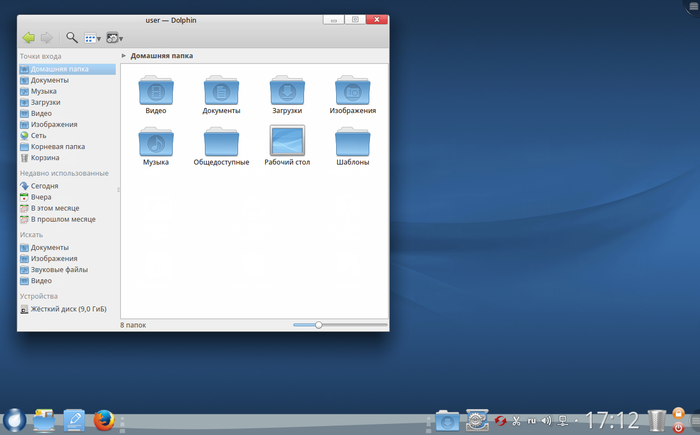Open the Dolphin control settings dropdown

click(x=115, y=37)
